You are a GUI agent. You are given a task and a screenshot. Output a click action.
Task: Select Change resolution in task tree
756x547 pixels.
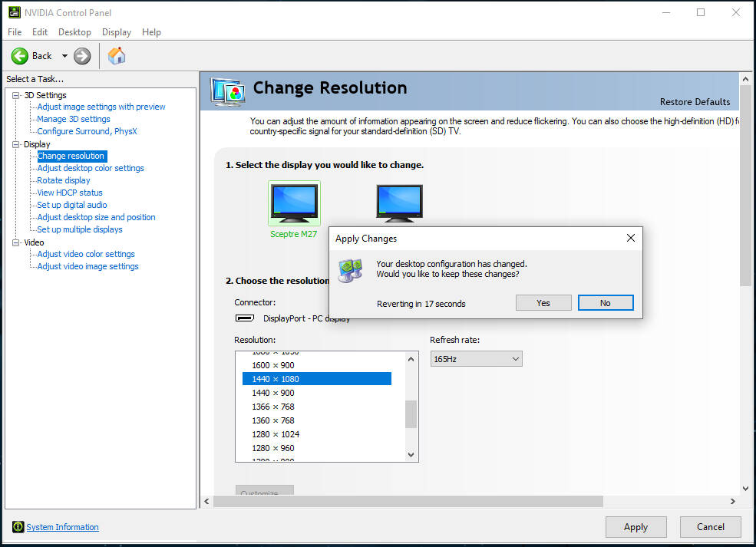[x=71, y=156]
